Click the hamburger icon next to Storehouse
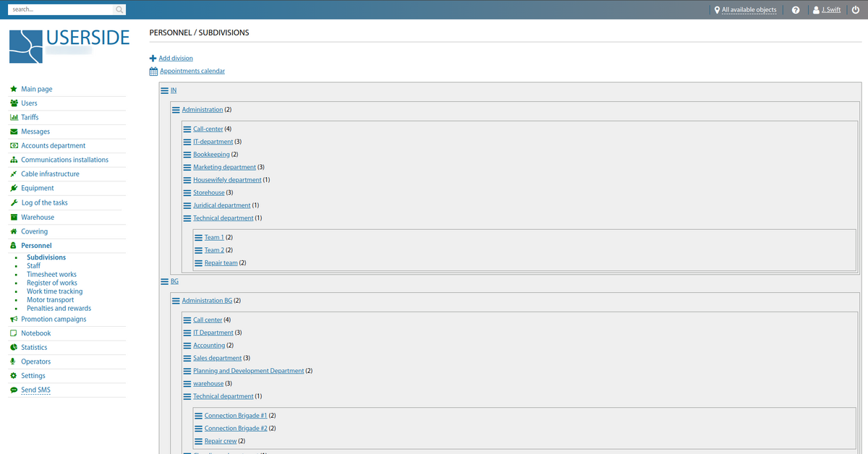Viewport: 868px width, 454px height. tap(187, 193)
